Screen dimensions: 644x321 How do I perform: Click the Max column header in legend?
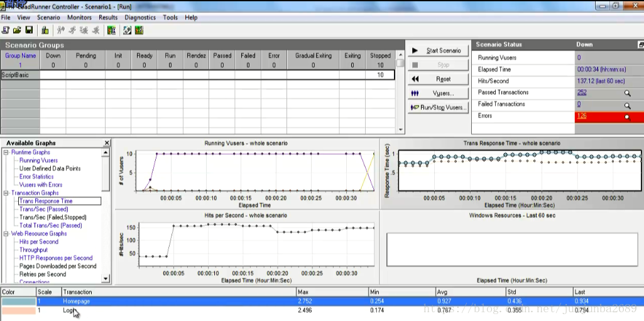point(332,292)
